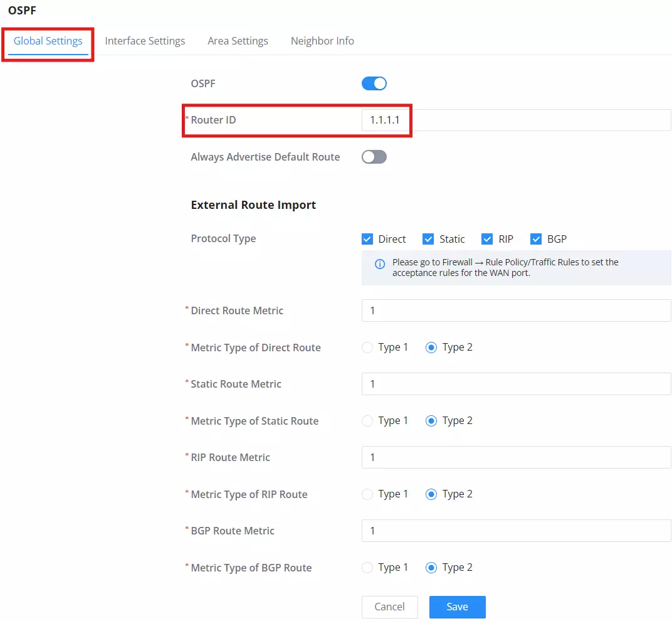Click the OSPF page title
Screen dimensions: 672x621
23,10
